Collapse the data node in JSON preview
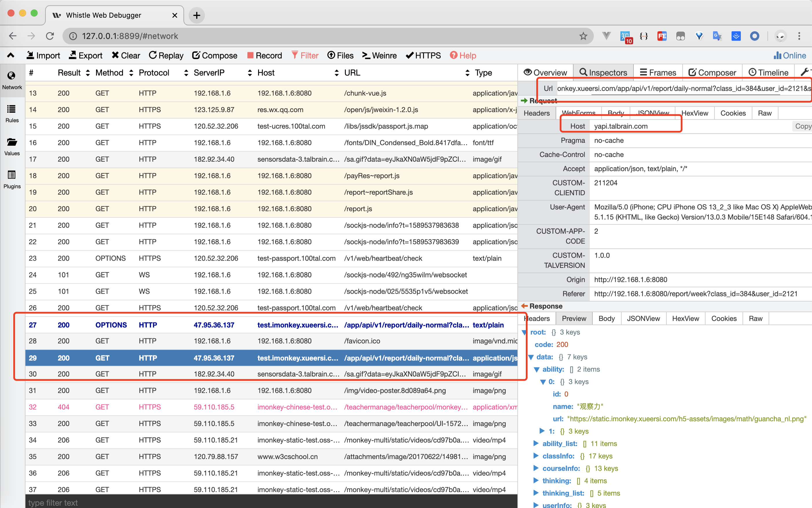This screenshot has height=508, width=812. click(531, 357)
